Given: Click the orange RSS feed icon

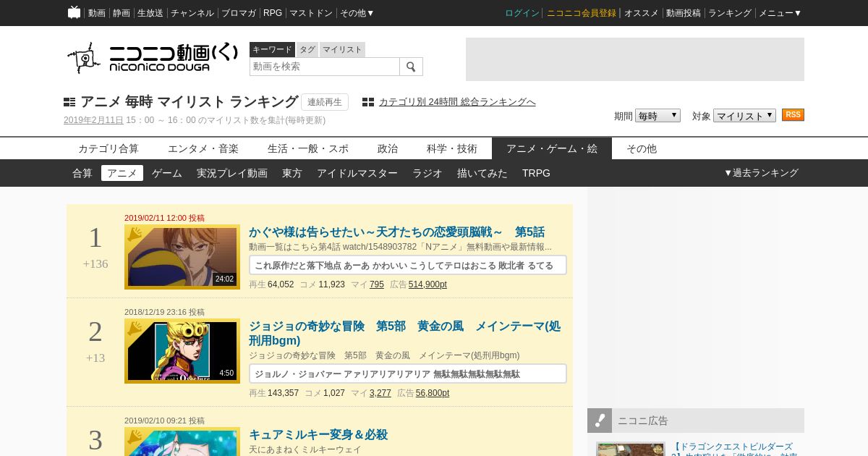Looking at the screenshot, I should tap(793, 115).
